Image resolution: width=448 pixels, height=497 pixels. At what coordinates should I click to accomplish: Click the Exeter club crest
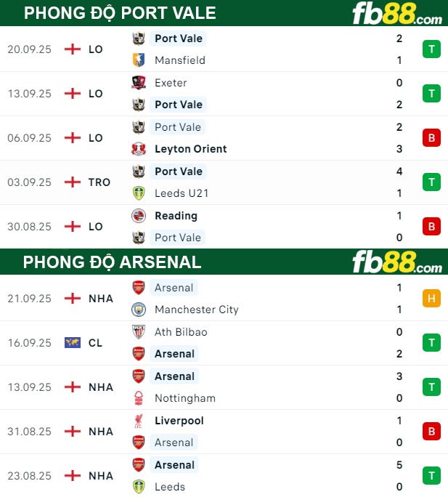(139, 83)
